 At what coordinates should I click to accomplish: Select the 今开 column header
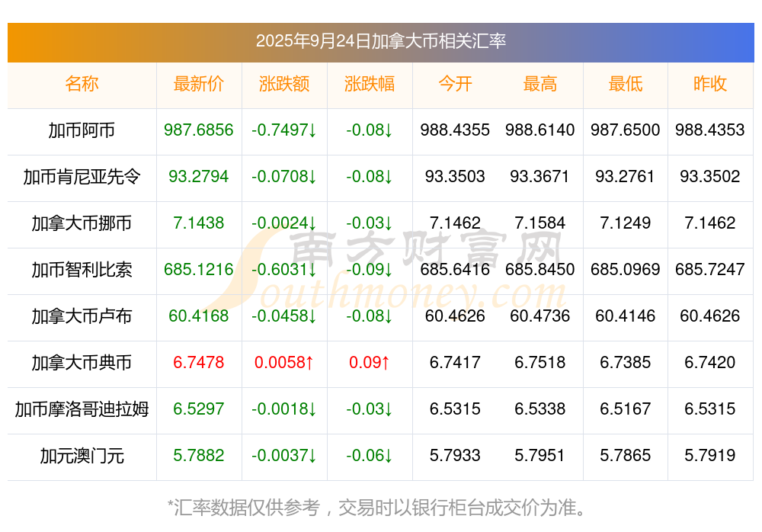click(x=455, y=84)
